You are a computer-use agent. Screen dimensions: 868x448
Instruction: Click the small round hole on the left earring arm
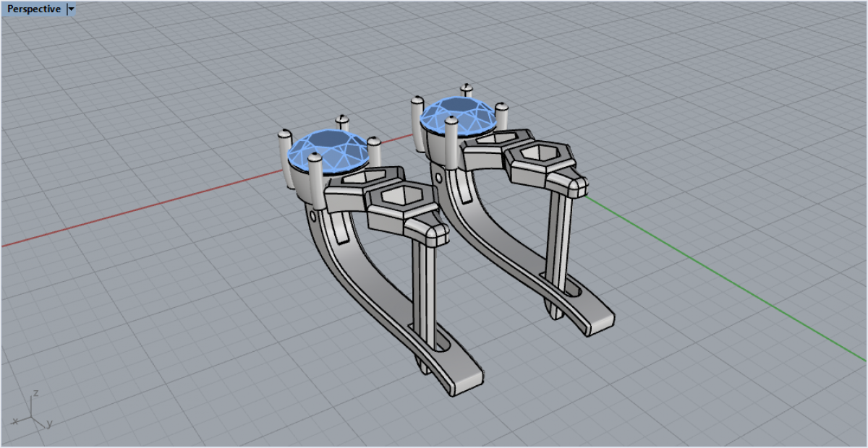(312, 215)
